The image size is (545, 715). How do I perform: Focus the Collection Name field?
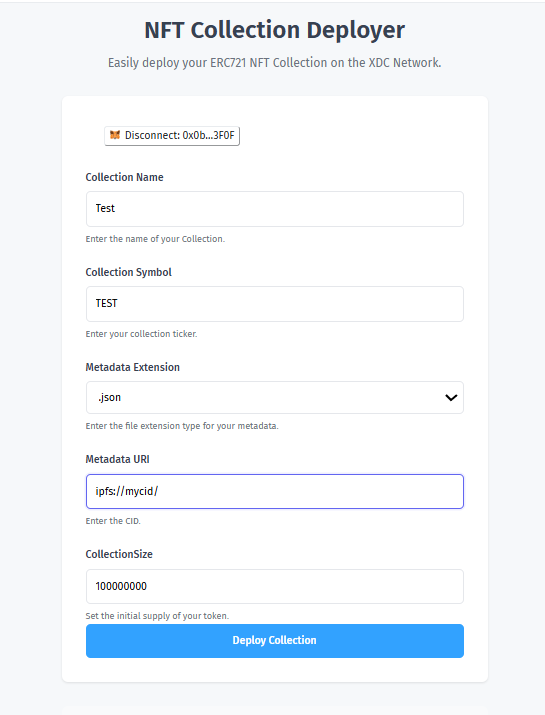275,209
